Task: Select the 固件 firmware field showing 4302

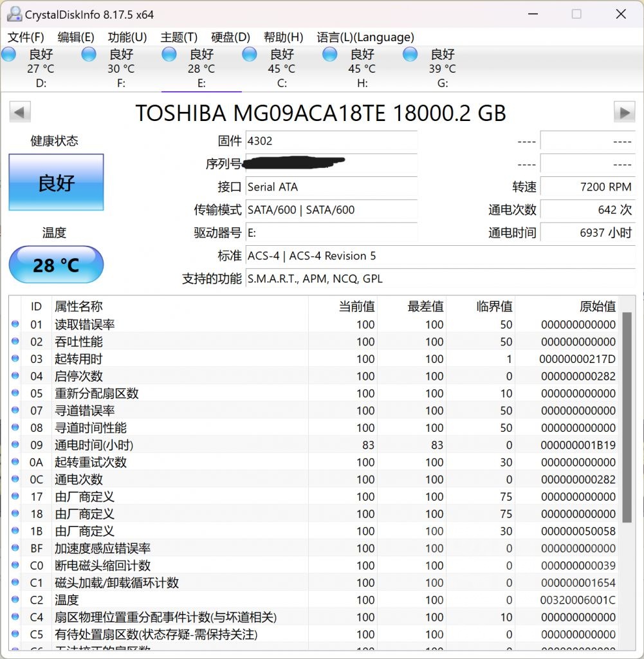Action: click(x=331, y=141)
